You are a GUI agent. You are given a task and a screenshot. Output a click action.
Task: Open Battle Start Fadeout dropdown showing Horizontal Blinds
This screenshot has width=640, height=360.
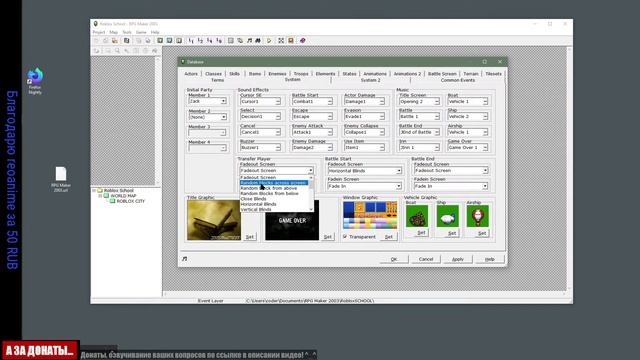[364, 171]
